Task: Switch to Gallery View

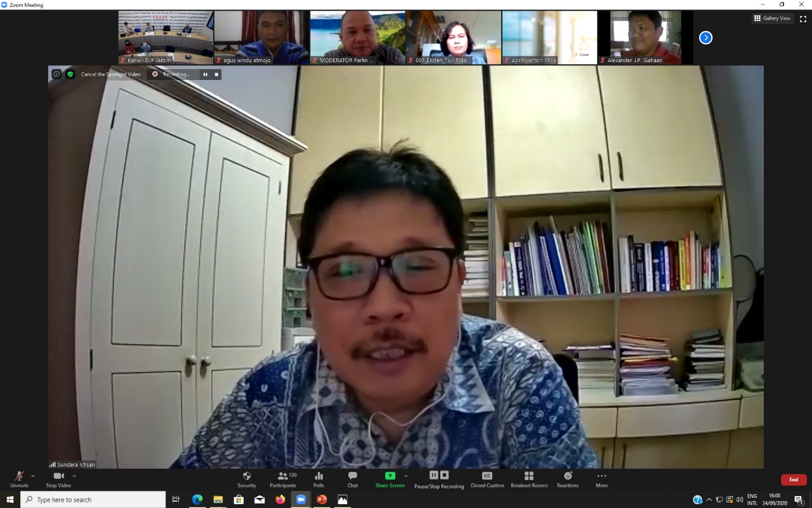Action: (772, 18)
